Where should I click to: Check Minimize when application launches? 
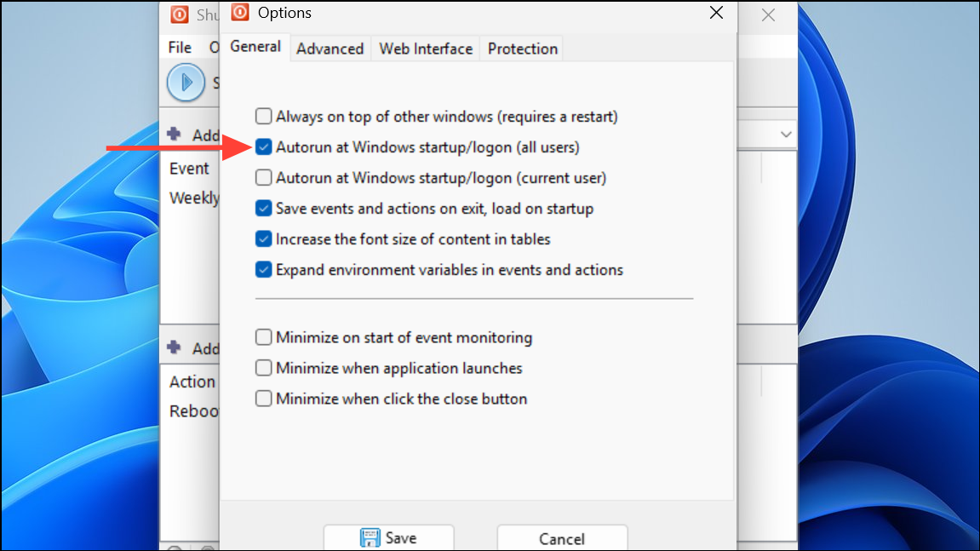click(x=264, y=368)
